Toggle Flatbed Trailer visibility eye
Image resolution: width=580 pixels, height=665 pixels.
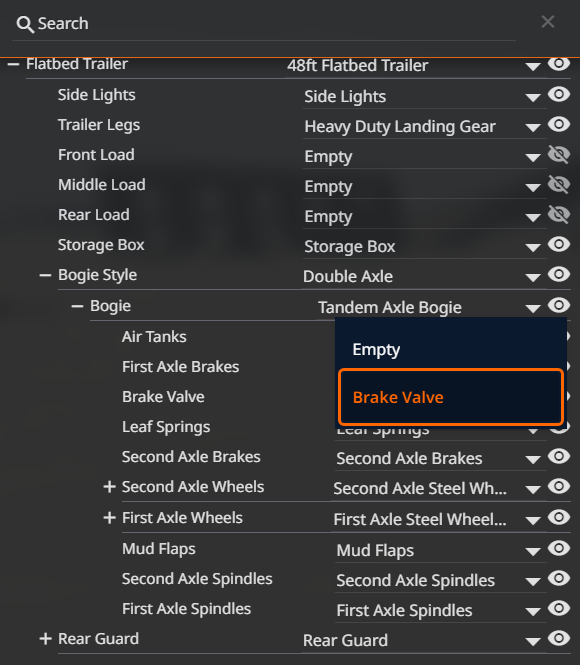559,64
